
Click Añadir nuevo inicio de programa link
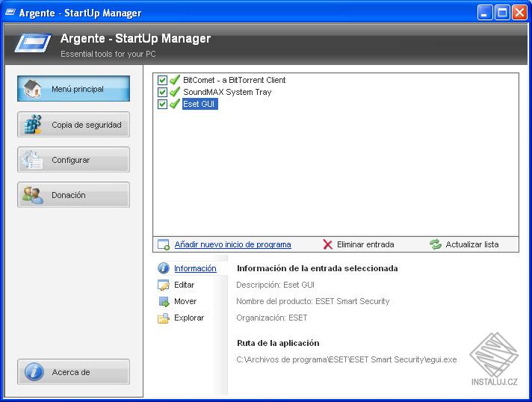pyautogui.click(x=232, y=244)
